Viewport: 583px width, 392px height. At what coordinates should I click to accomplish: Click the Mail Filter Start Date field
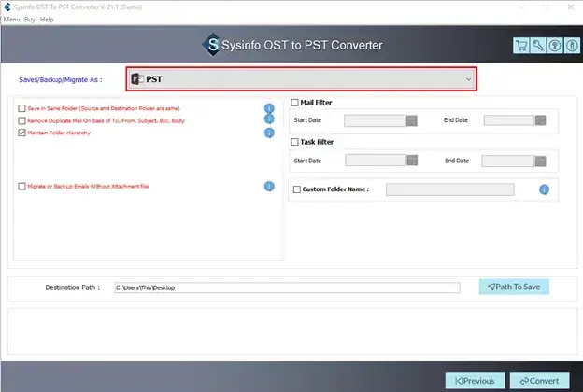pos(375,120)
